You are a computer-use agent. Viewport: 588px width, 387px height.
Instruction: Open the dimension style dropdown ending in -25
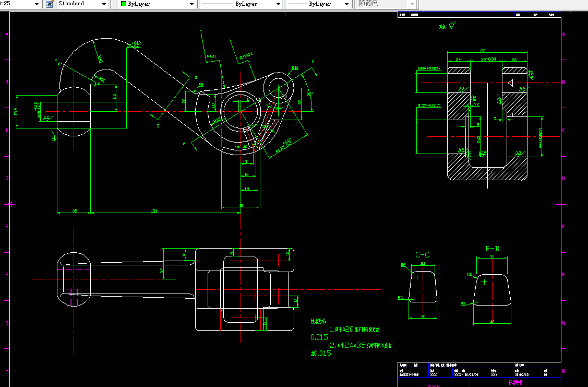point(37,4)
